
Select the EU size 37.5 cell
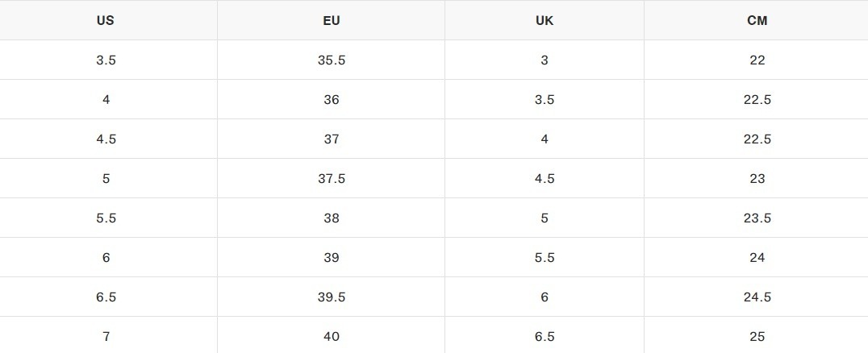point(332,179)
